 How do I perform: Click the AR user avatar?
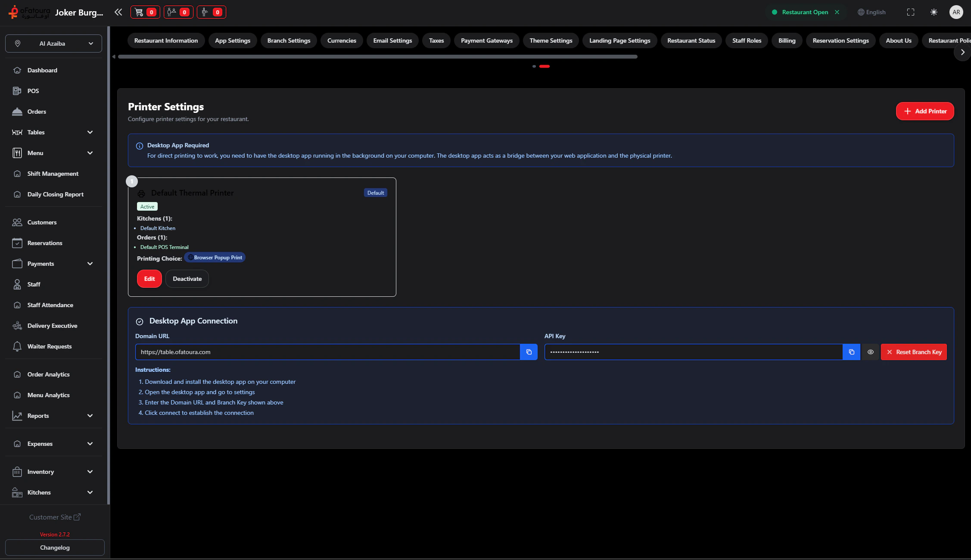(956, 12)
